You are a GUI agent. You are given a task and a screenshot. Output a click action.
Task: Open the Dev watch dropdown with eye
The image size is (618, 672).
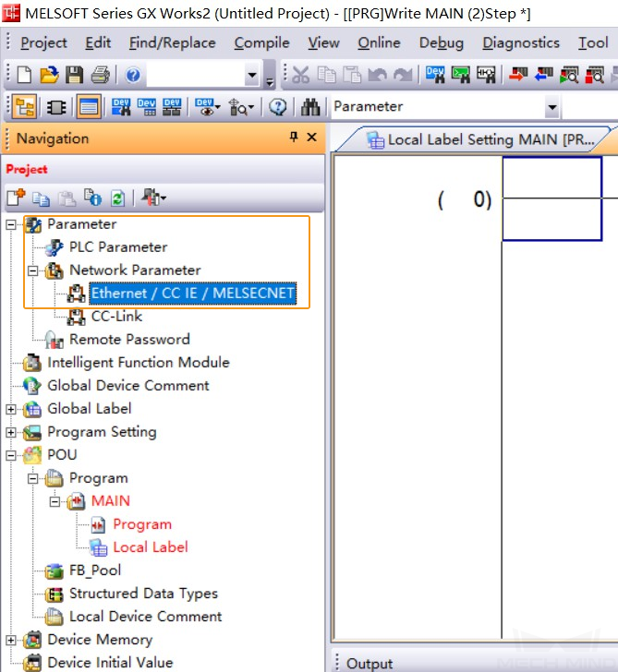(207, 107)
